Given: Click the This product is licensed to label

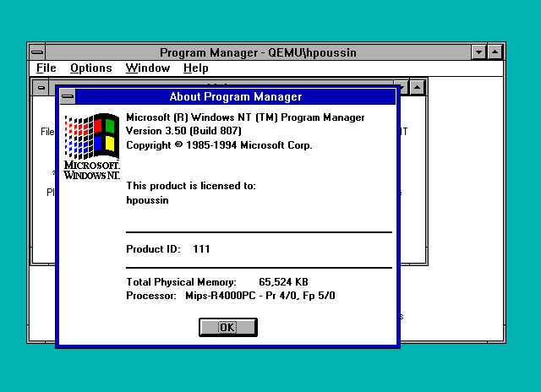Looking at the screenshot, I should (191, 186).
